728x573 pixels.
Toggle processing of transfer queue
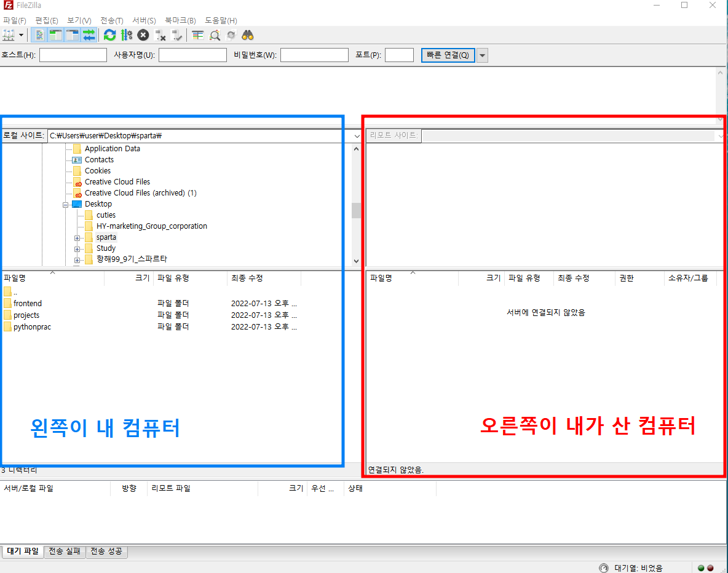tap(126, 35)
